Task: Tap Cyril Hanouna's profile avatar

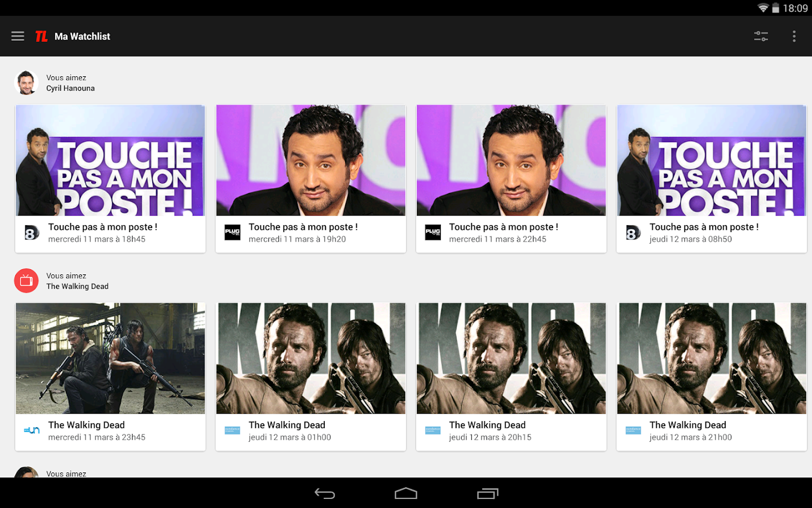Action: click(x=26, y=82)
